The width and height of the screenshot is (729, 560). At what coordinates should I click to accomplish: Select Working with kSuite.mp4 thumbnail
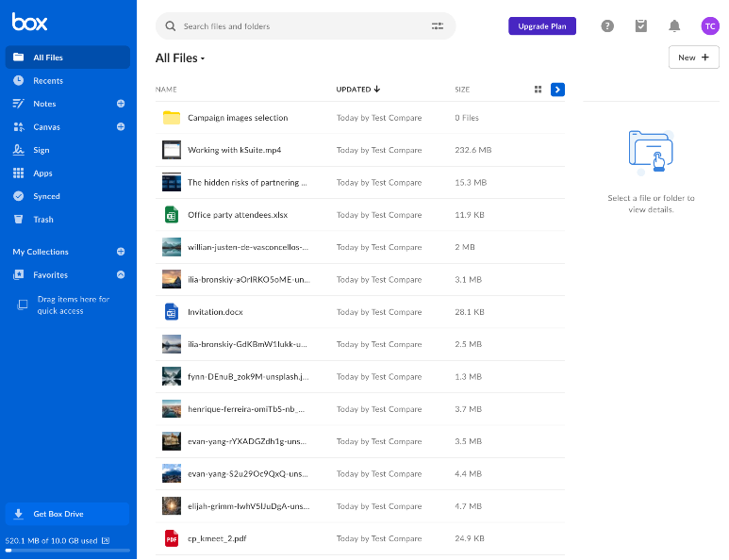coord(171,150)
